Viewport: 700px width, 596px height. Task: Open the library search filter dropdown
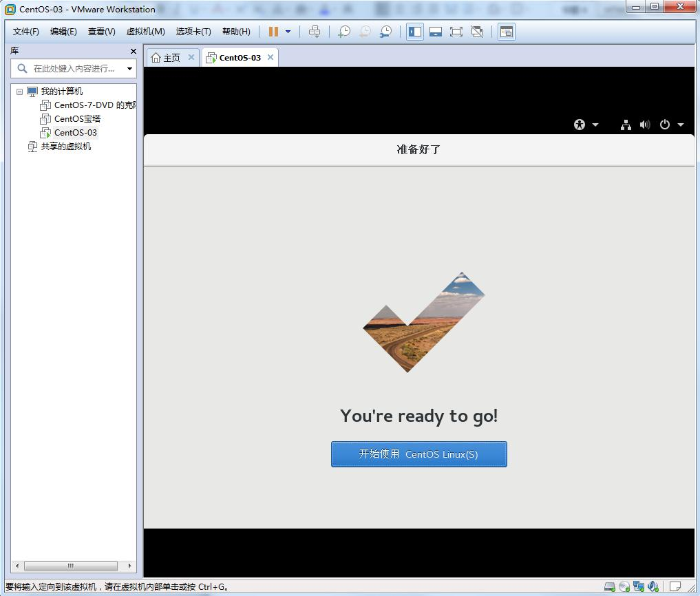pyautogui.click(x=129, y=69)
